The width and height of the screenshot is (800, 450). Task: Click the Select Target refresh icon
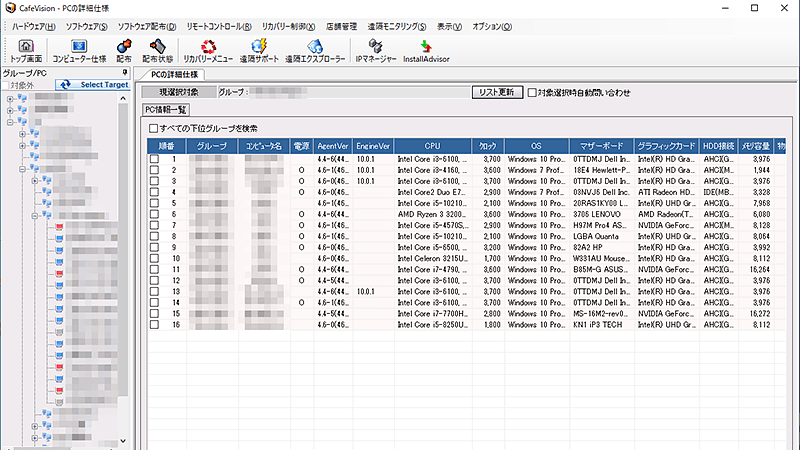pos(65,85)
